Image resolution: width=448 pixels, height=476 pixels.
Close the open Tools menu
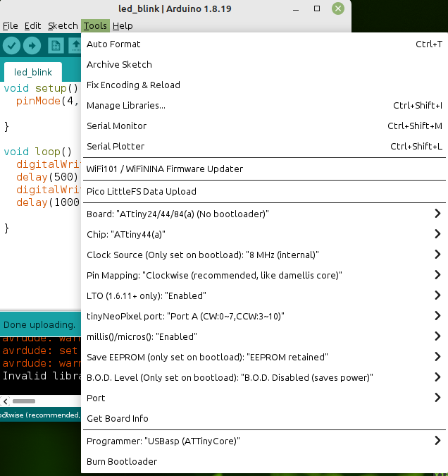[95, 26]
